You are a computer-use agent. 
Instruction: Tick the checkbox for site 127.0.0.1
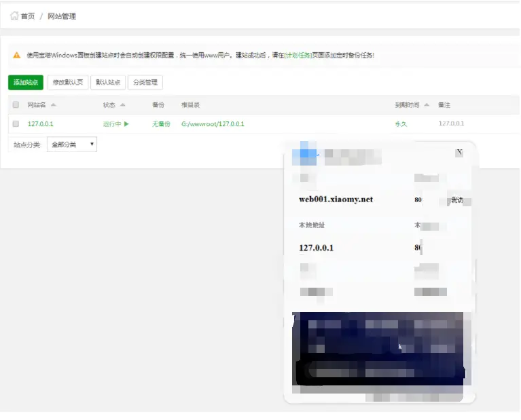pos(16,124)
